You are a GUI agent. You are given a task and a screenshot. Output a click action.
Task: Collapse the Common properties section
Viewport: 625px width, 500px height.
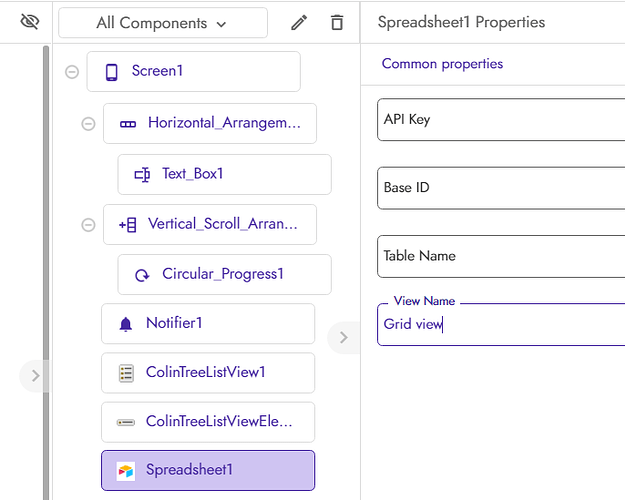click(442, 64)
